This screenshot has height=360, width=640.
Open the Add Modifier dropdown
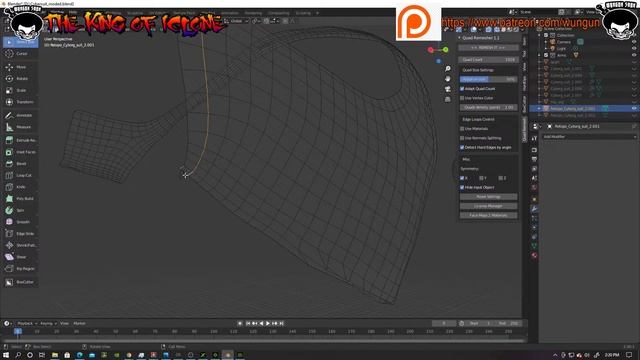coord(589,137)
